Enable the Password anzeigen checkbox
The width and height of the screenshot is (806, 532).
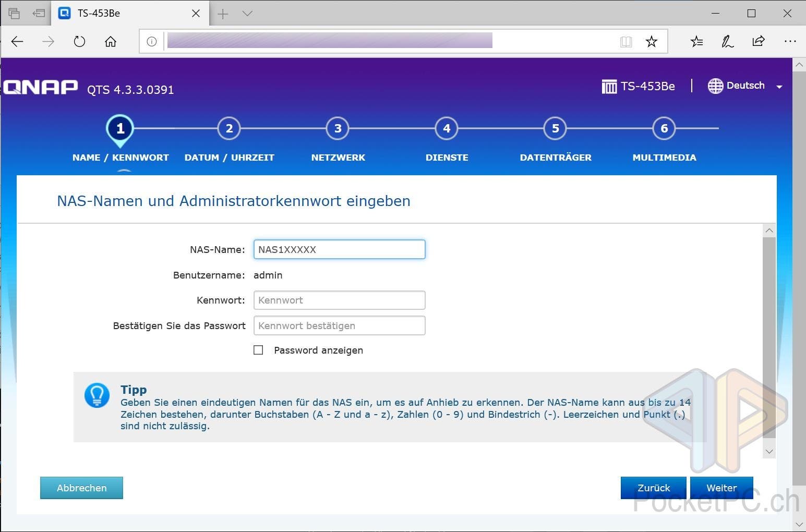tap(258, 350)
